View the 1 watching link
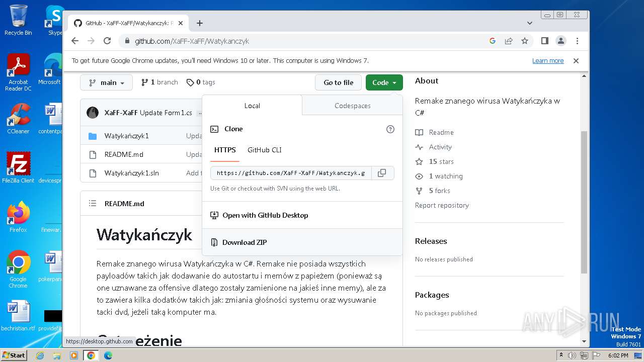This screenshot has width=644, height=362. click(x=439, y=176)
